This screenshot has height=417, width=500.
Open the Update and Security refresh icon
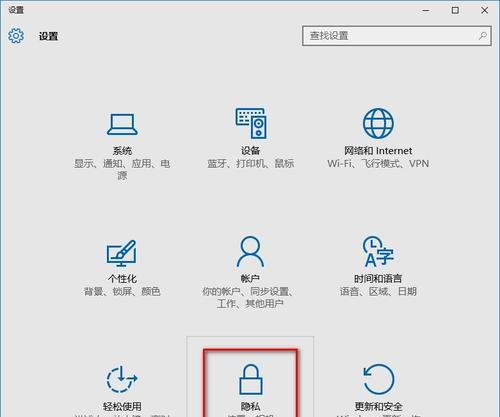[x=378, y=379]
